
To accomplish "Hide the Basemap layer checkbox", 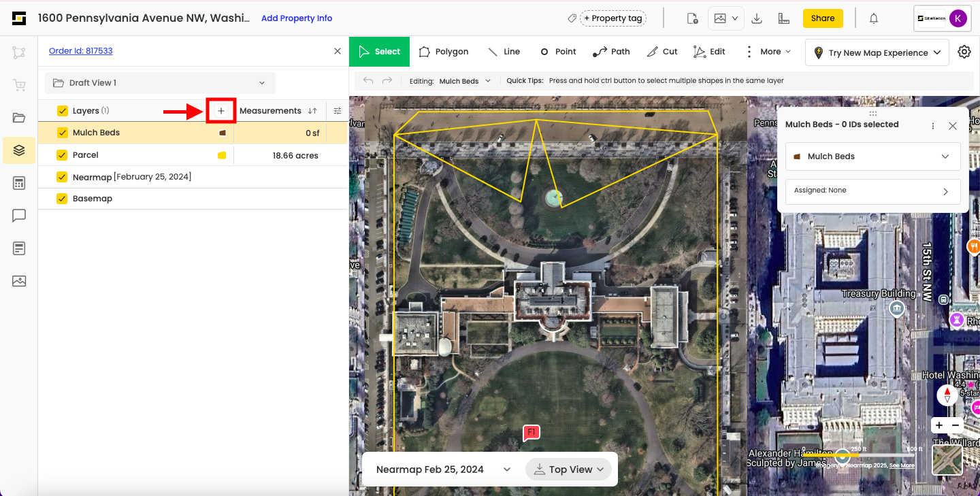I will click(63, 199).
